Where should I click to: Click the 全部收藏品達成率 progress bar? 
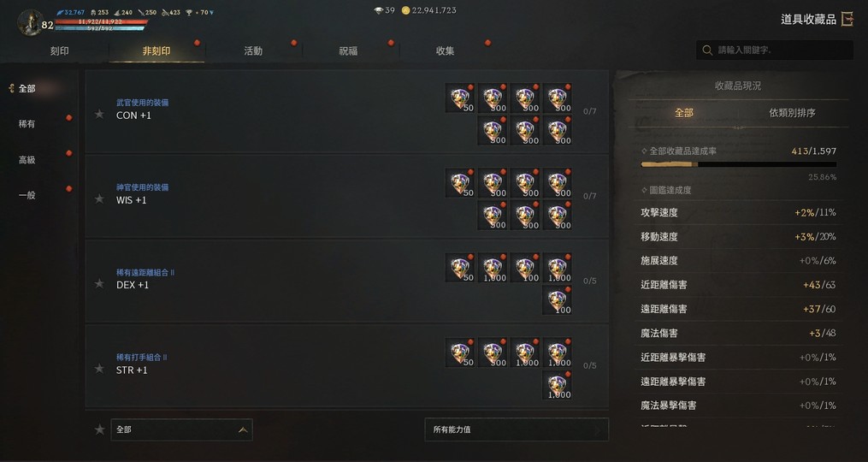click(x=739, y=164)
